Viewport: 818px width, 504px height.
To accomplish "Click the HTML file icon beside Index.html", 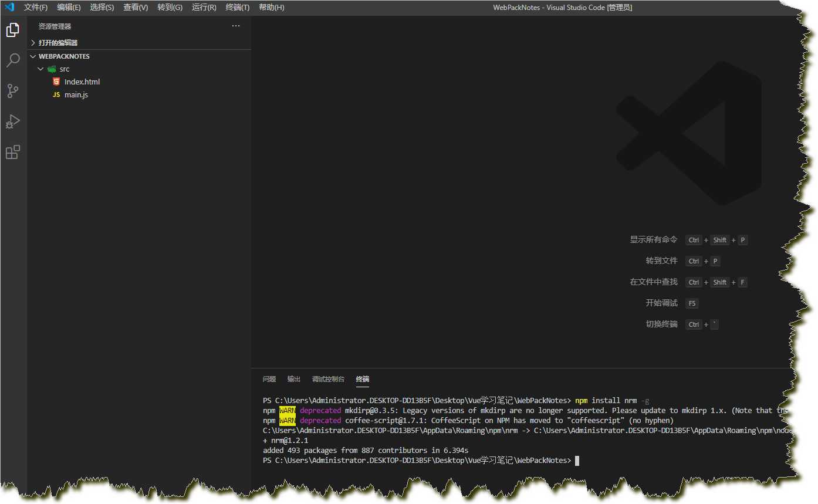I will pos(56,82).
